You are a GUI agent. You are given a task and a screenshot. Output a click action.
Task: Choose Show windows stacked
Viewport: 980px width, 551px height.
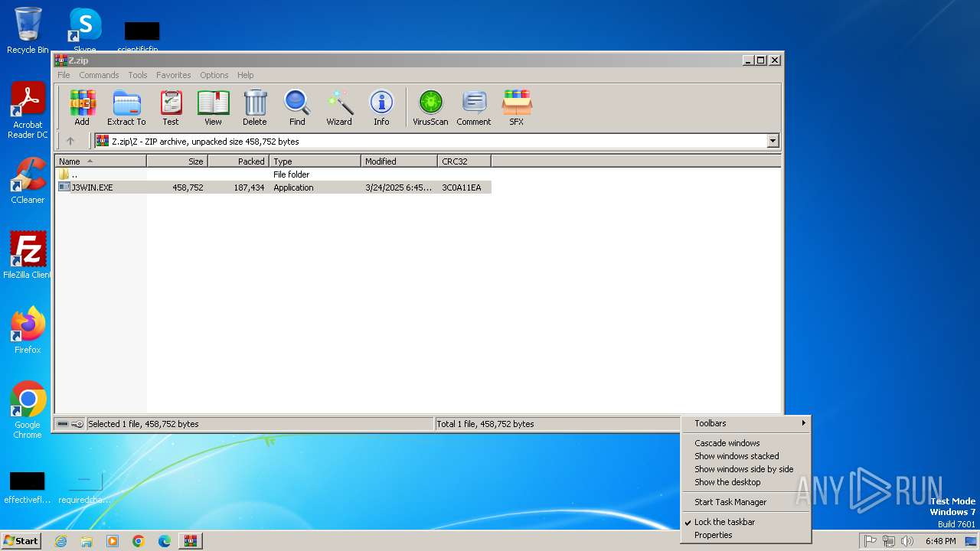point(746,456)
